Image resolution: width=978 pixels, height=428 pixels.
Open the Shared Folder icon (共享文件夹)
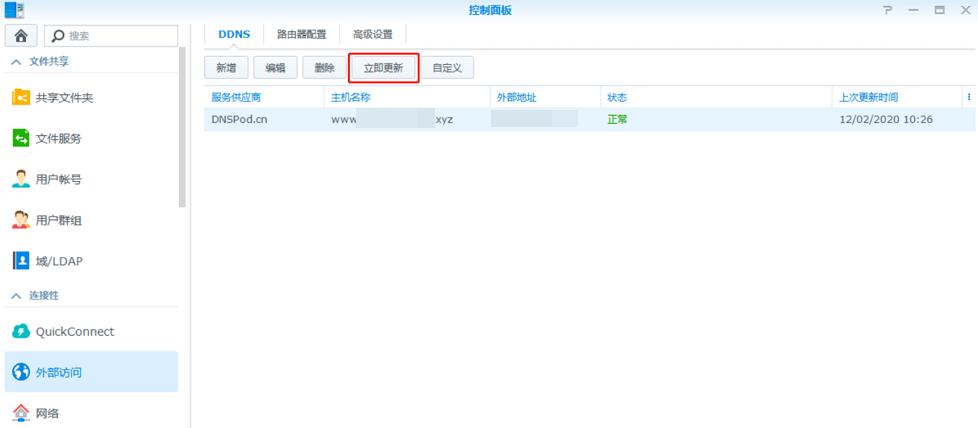21,98
